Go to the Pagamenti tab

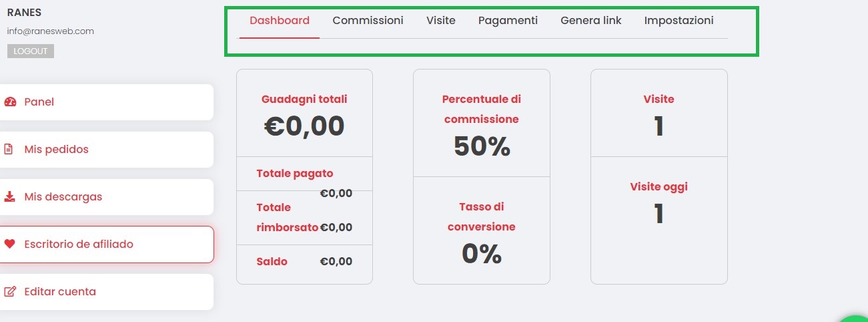click(508, 21)
